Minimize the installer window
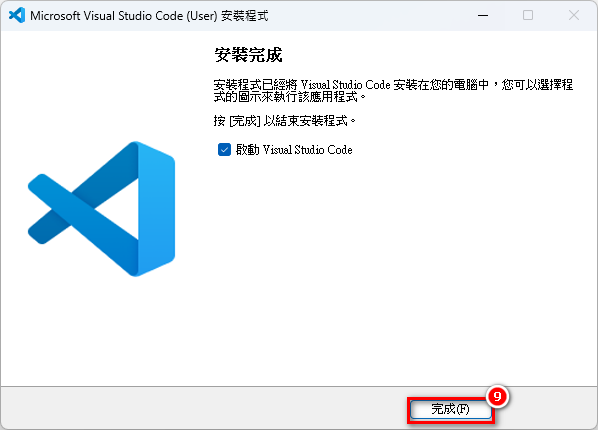 pos(483,16)
